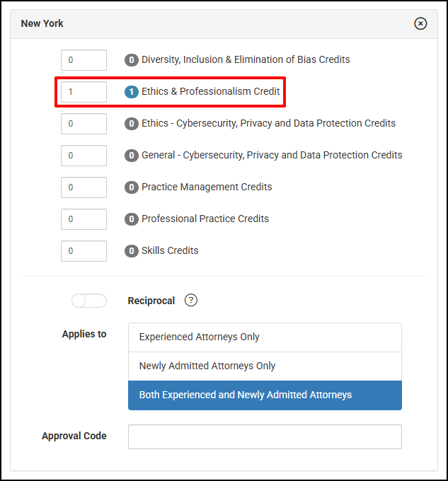Image resolution: width=448 pixels, height=481 pixels.
Task: Focus the Approval Code text field
Action: tap(265, 436)
